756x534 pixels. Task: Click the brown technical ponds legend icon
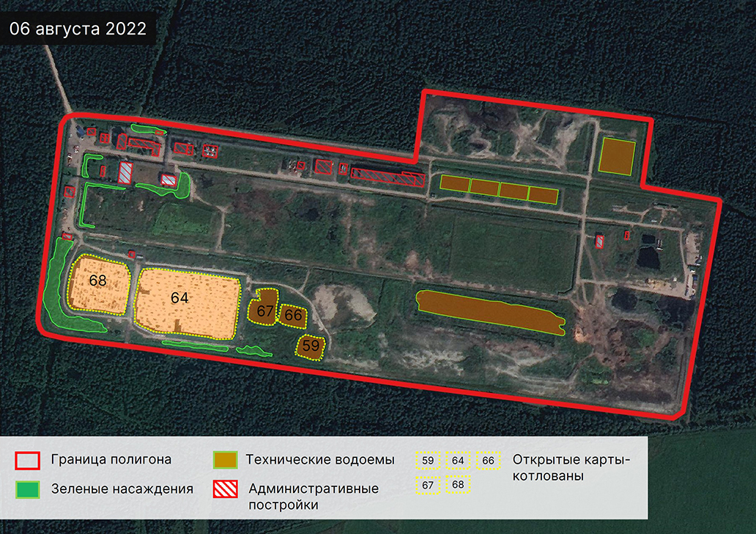click(x=225, y=460)
